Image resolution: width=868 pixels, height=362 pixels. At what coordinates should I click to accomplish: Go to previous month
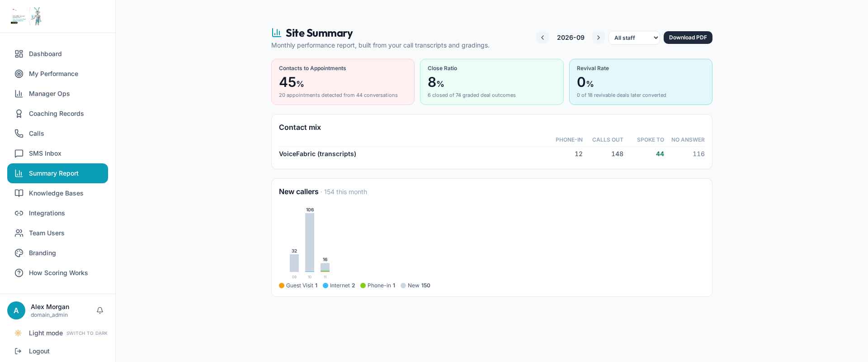542,38
